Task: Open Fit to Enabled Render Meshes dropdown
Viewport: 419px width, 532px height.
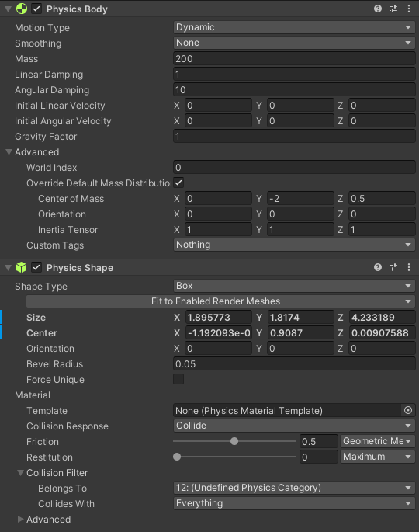Action: [x=220, y=301]
